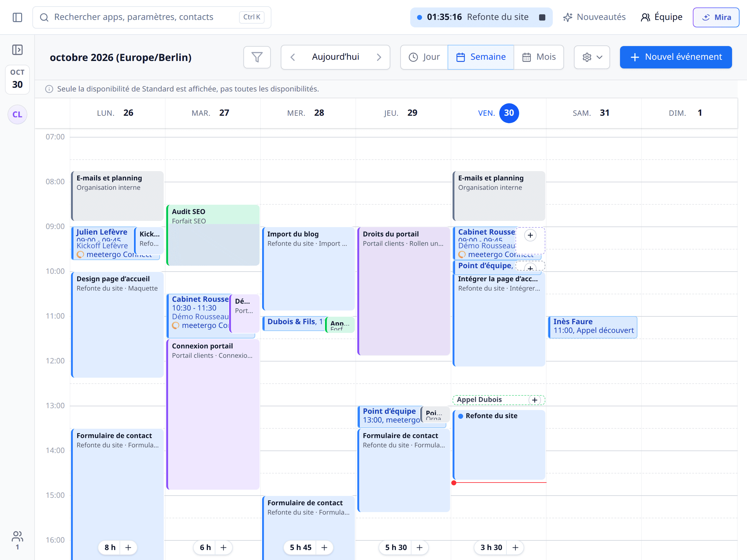Viewport: 747px width, 560px height.
Task: Open Intégrer la page d'acc... Friday event
Action: click(499, 319)
